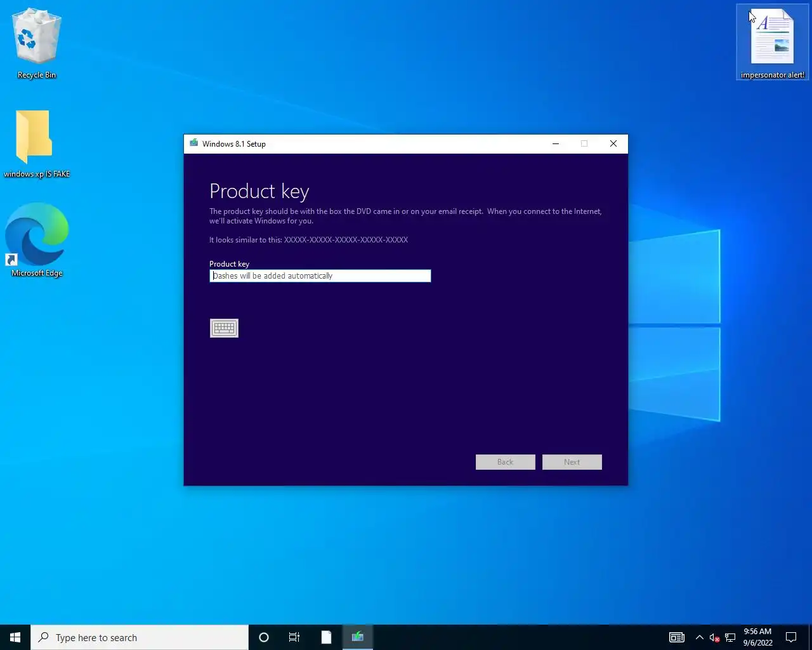This screenshot has width=812, height=650.
Task: Click the white document taskbar icon
Action: (x=326, y=637)
